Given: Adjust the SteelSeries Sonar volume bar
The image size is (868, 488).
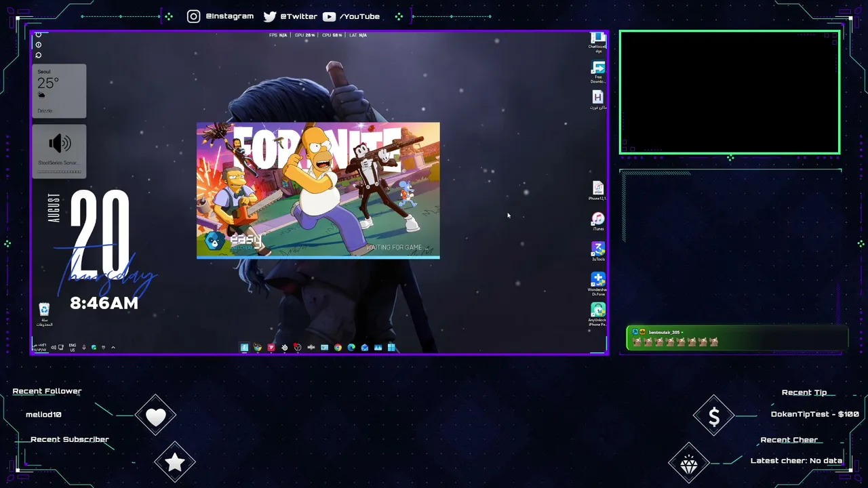Looking at the screenshot, I should (x=59, y=171).
